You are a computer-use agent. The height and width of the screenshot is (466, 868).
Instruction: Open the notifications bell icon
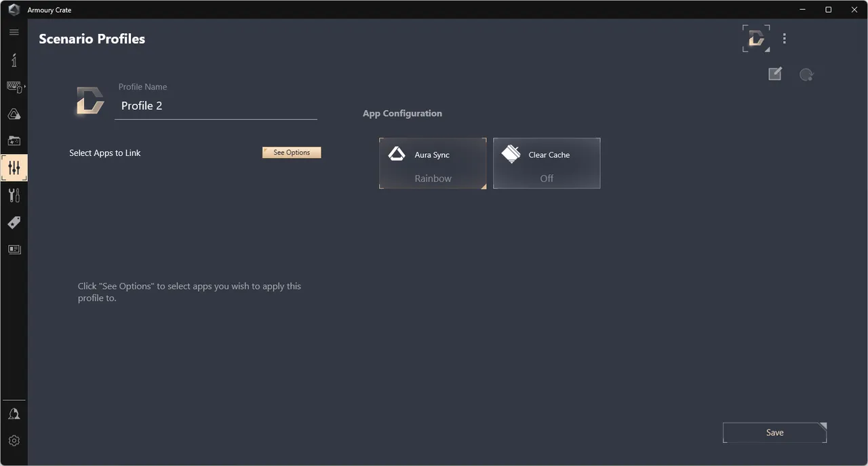14,414
